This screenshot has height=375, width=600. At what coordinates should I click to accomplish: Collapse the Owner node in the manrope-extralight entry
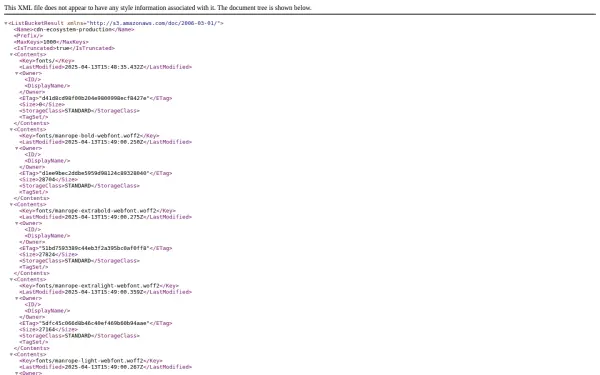pyautogui.click(x=17, y=298)
